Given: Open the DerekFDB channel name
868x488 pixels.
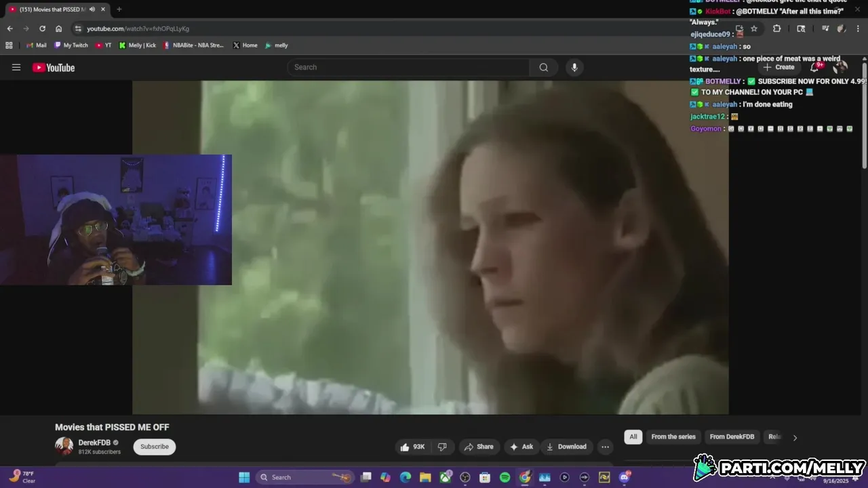Looking at the screenshot, I should [94, 443].
